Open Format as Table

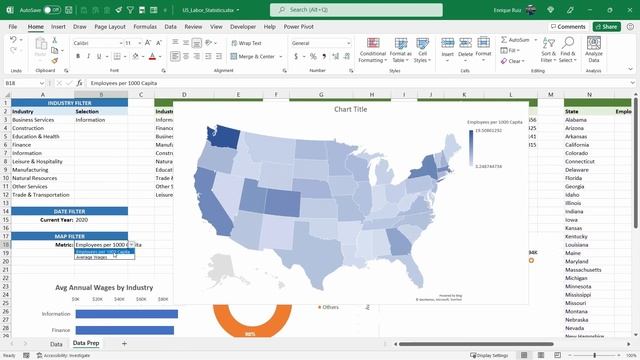click(x=400, y=50)
